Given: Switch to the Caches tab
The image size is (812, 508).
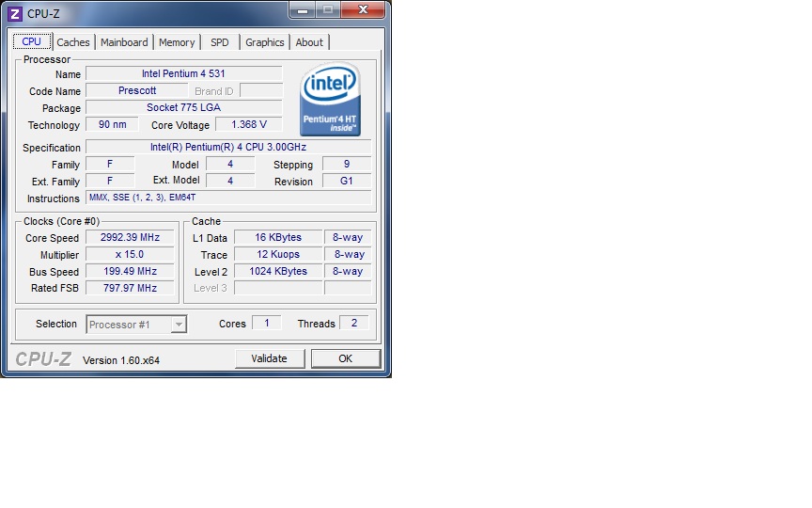Looking at the screenshot, I should pos(73,42).
